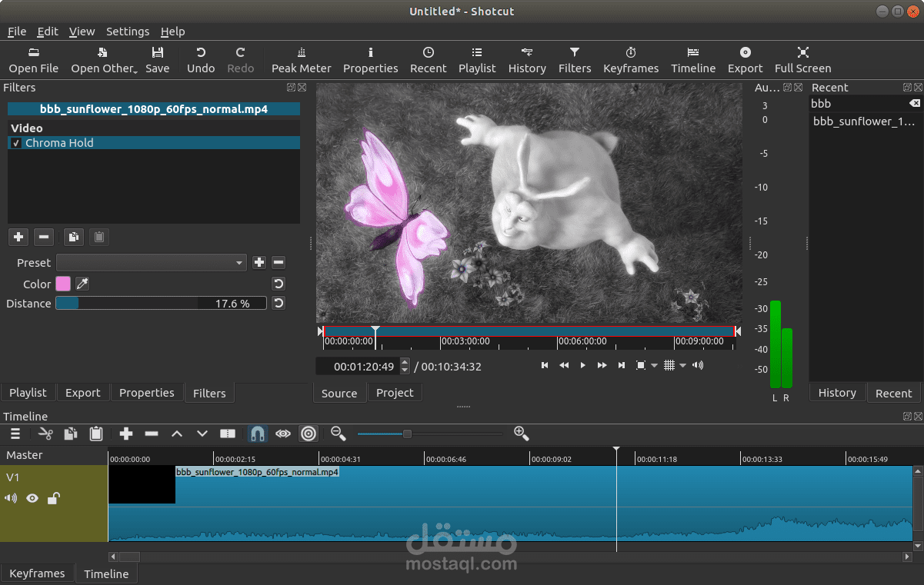Adjust the Distance slider
This screenshot has height=585, width=924.
pyautogui.click(x=161, y=303)
